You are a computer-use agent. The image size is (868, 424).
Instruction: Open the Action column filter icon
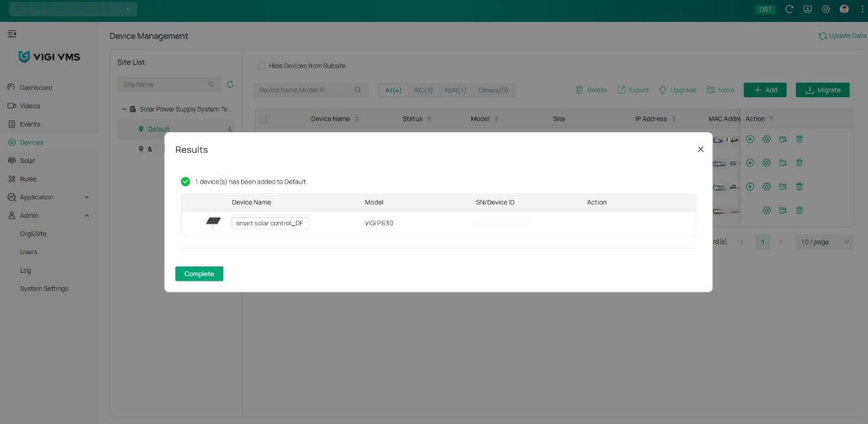771,119
